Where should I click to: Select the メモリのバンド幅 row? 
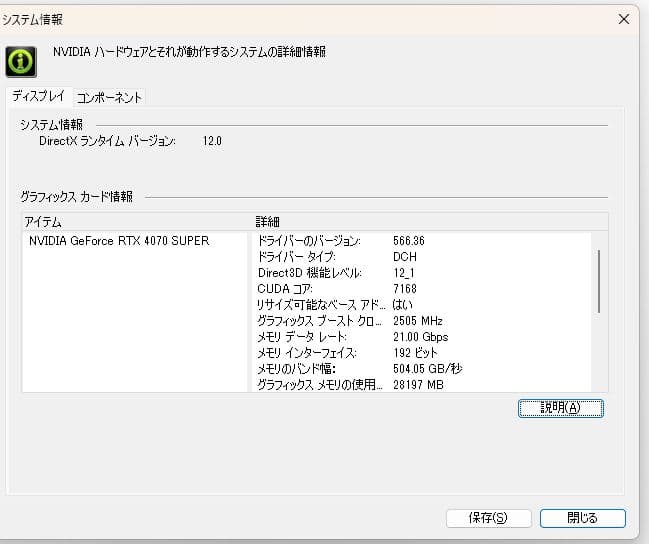[x=421, y=368]
